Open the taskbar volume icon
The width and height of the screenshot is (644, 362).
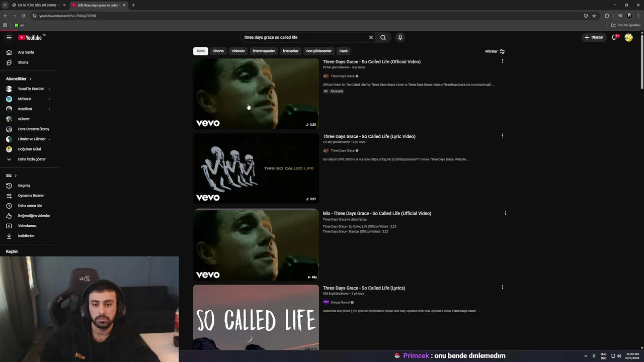click(x=619, y=356)
